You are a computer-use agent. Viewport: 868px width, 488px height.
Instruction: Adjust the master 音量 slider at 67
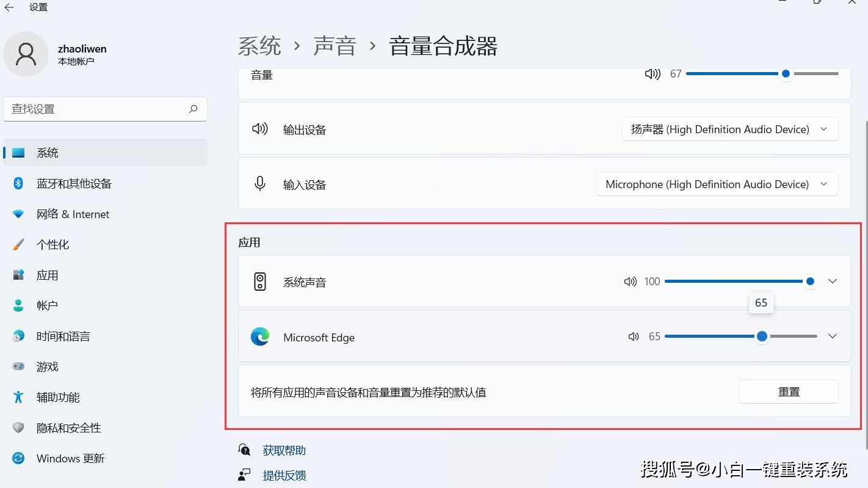[x=762, y=73]
